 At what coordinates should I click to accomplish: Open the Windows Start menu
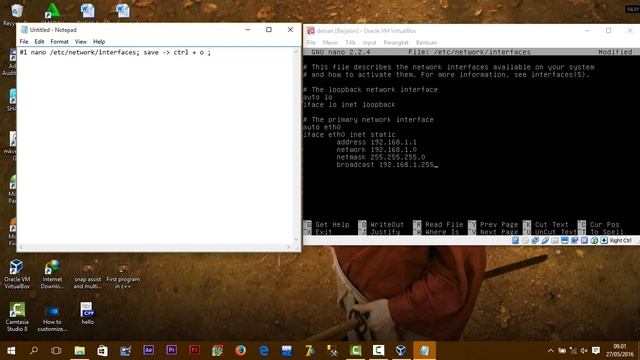[11, 351]
